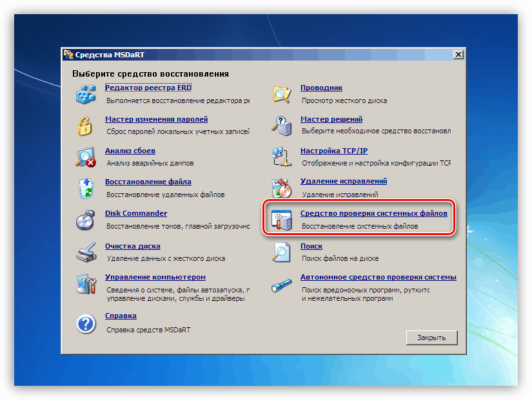Viewport: 532px width, 400px height.
Task: Click the padlock icon for Мастер изменения паролей
Action: click(85, 126)
